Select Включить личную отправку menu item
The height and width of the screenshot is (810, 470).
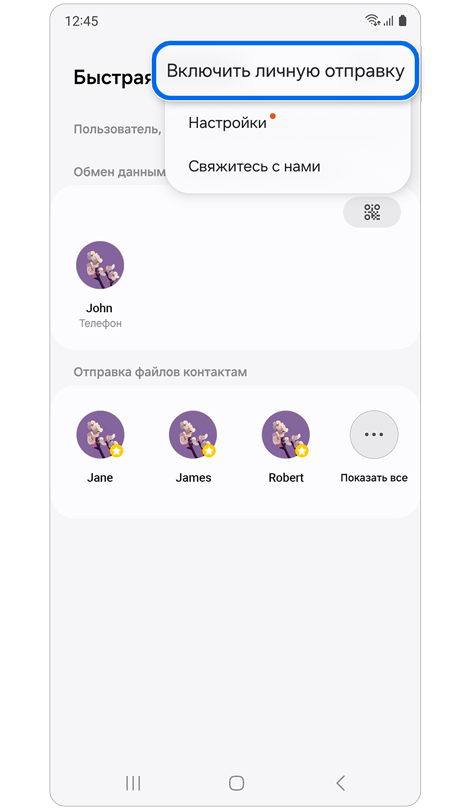pyautogui.click(x=286, y=71)
